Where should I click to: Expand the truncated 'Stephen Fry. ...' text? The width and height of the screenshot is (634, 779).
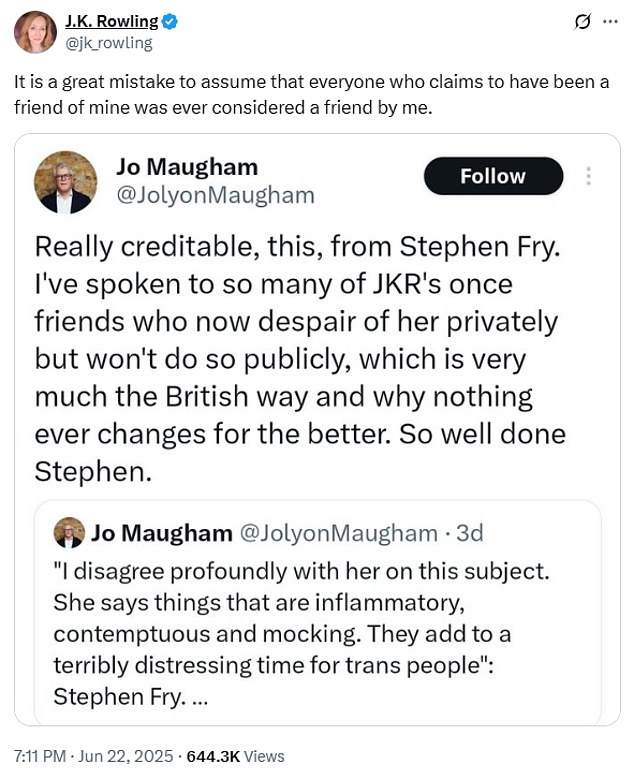click(198, 697)
